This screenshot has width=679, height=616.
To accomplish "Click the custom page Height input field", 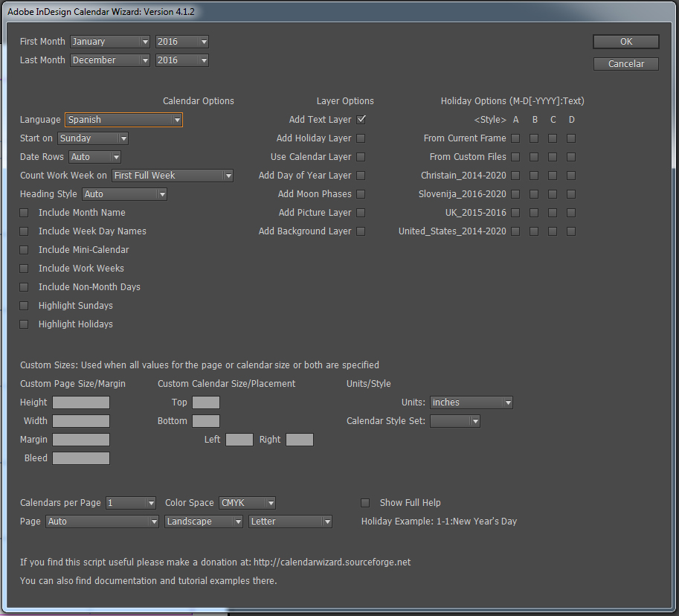I will click(81, 402).
